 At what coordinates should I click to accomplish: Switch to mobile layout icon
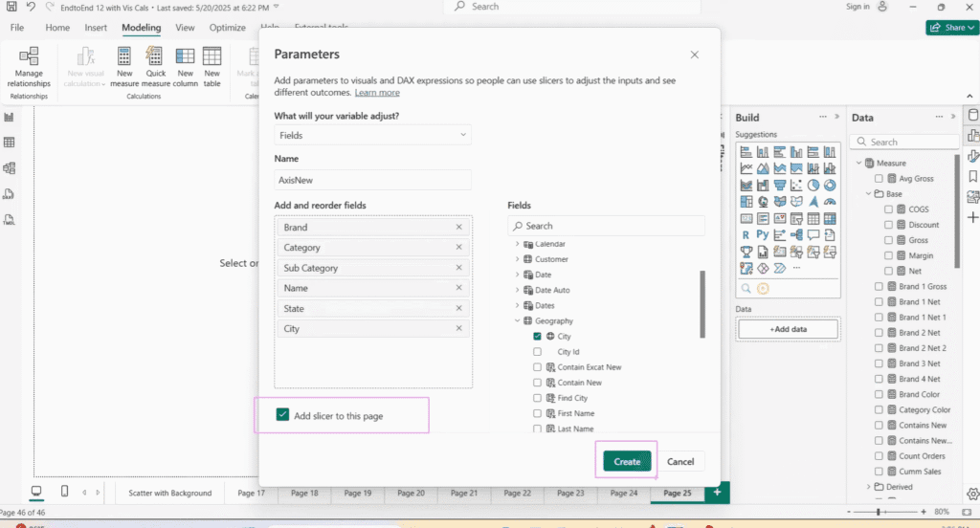click(64, 492)
